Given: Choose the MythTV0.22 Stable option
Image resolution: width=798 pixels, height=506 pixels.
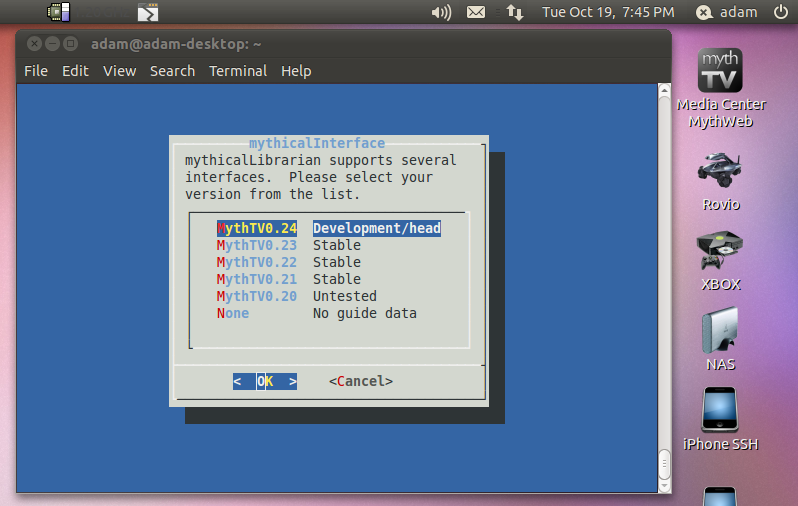Looking at the screenshot, I should click(289, 262).
